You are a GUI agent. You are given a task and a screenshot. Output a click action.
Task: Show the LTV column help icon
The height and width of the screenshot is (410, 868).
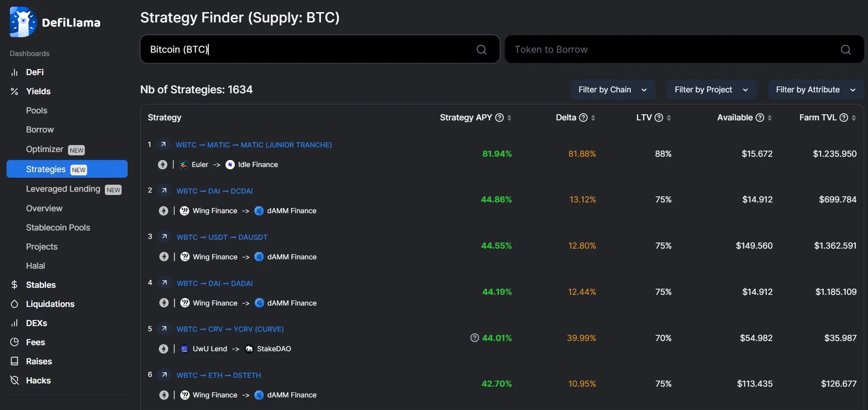pos(659,118)
